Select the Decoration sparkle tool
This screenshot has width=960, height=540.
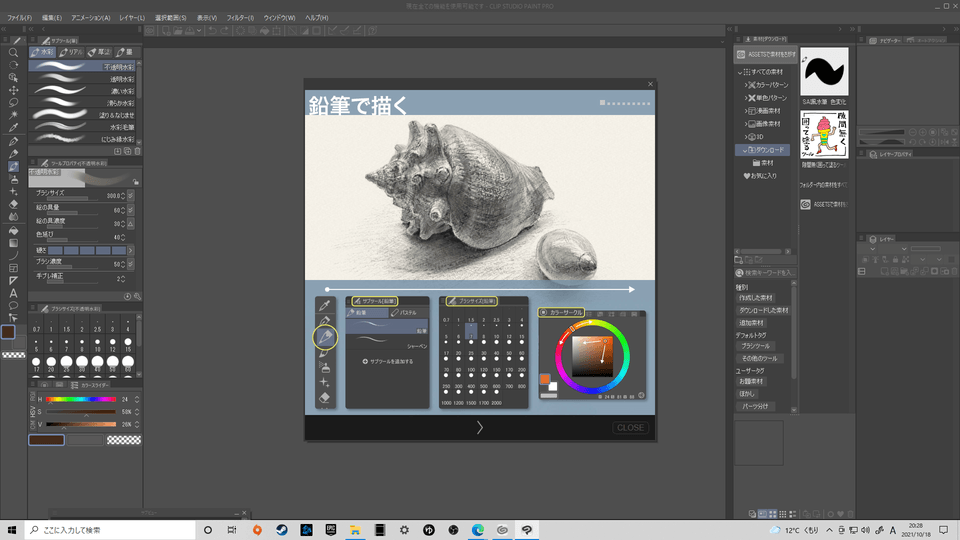[13, 192]
